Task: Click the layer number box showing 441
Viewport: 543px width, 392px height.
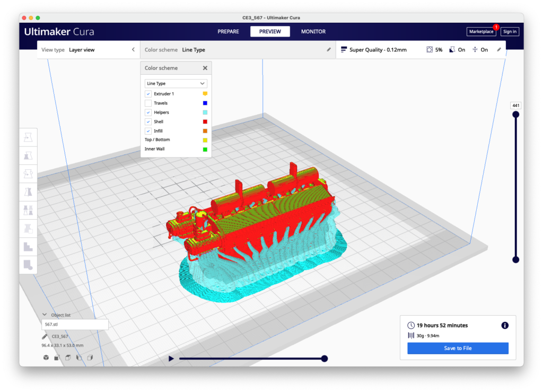Action: [x=515, y=105]
